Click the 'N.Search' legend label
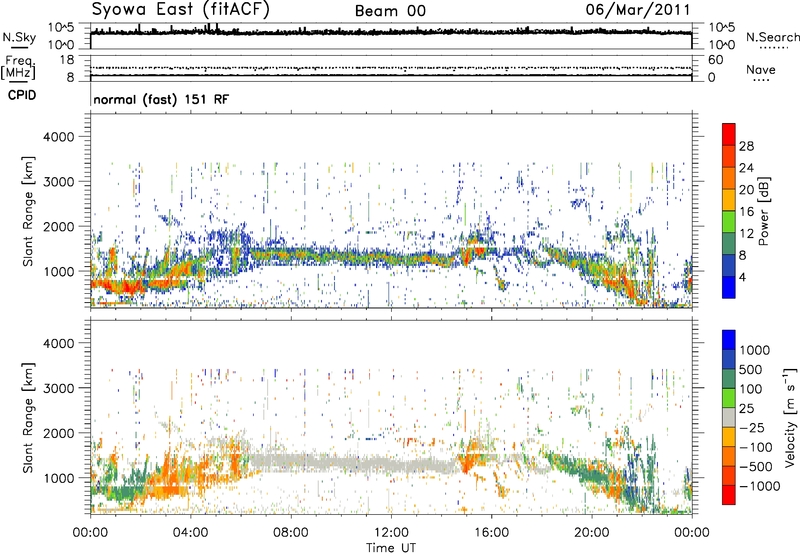 pyautogui.click(x=773, y=37)
